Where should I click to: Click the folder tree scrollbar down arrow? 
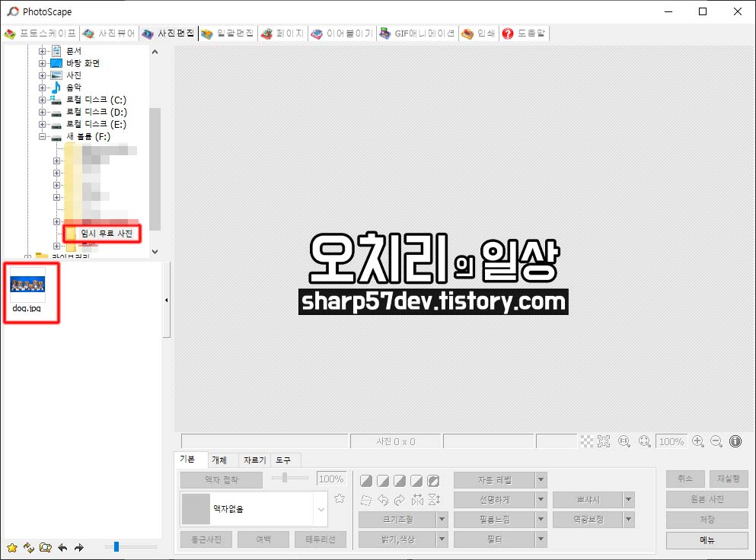click(155, 251)
